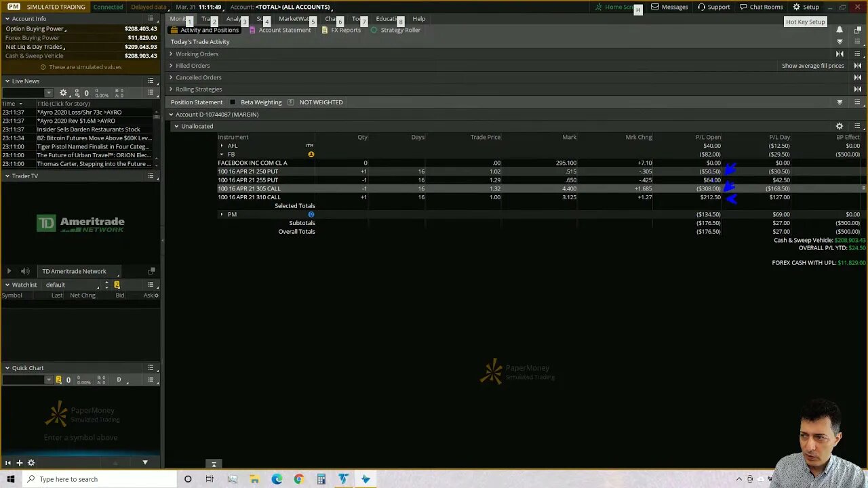Switch to Strategy Roller tab
Viewport: 868px width, 488px height.
[x=395, y=30]
